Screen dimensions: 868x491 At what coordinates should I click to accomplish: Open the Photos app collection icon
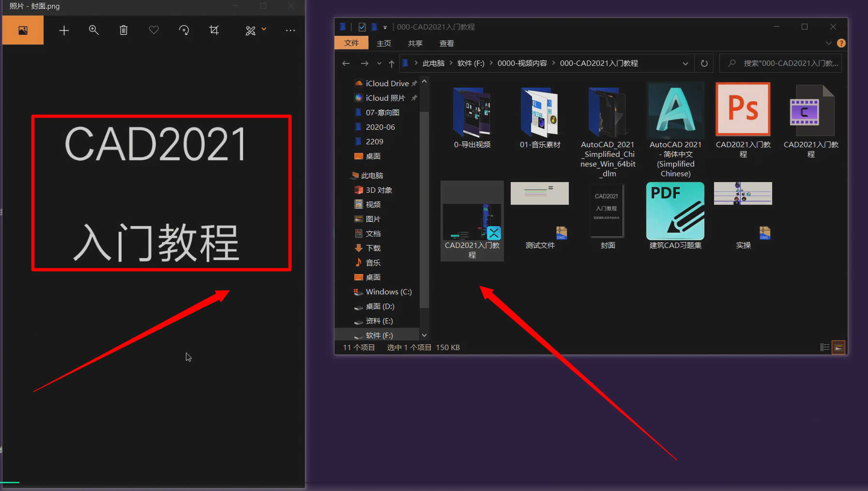coord(23,30)
